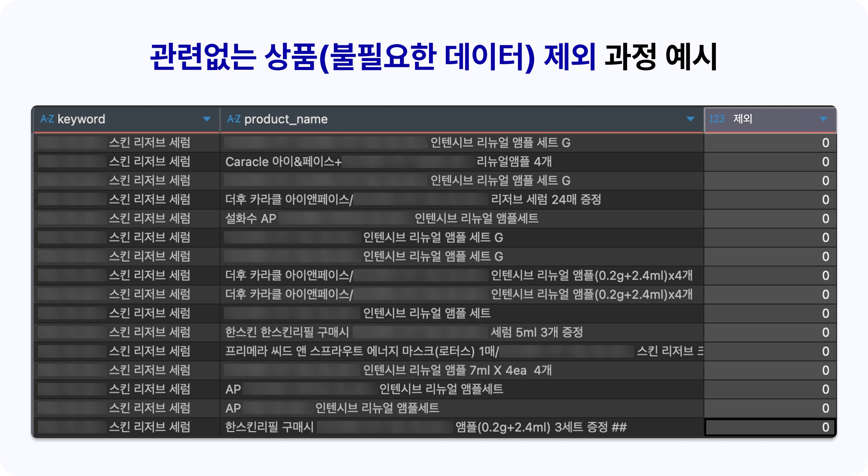Open the keyword column filter dropdown
This screenshot has width=868, height=476.
pos(206,119)
